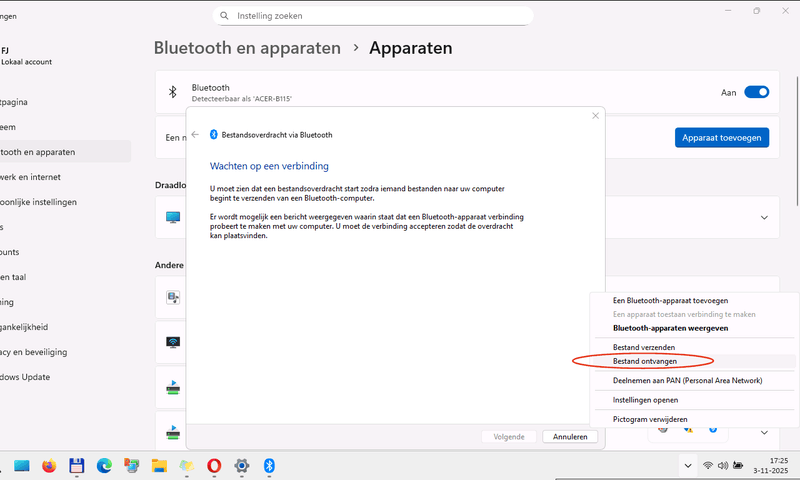Click the Wachten op een verbinding heading
The height and width of the screenshot is (480, 800).
coord(269,166)
